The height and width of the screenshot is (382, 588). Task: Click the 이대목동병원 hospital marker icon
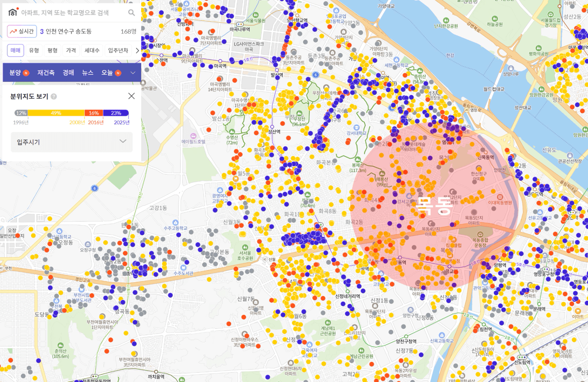pos(500,197)
